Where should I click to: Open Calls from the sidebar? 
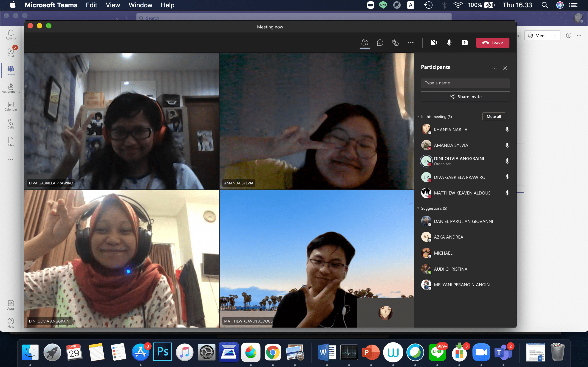[x=10, y=124]
